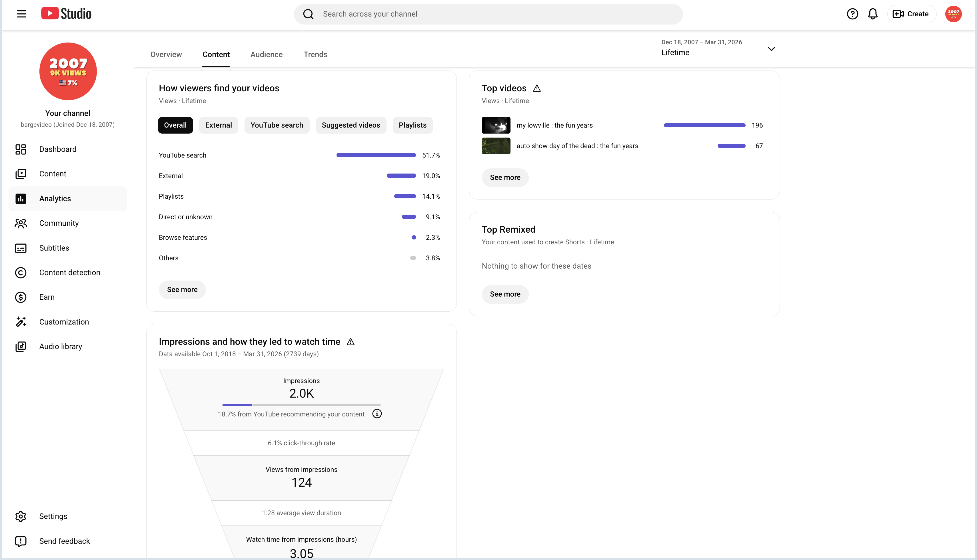Open the my lowville video thumbnail

[x=496, y=125]
